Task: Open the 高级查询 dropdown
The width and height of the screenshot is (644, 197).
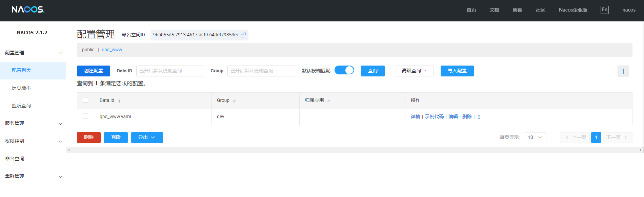Action: 414,71
